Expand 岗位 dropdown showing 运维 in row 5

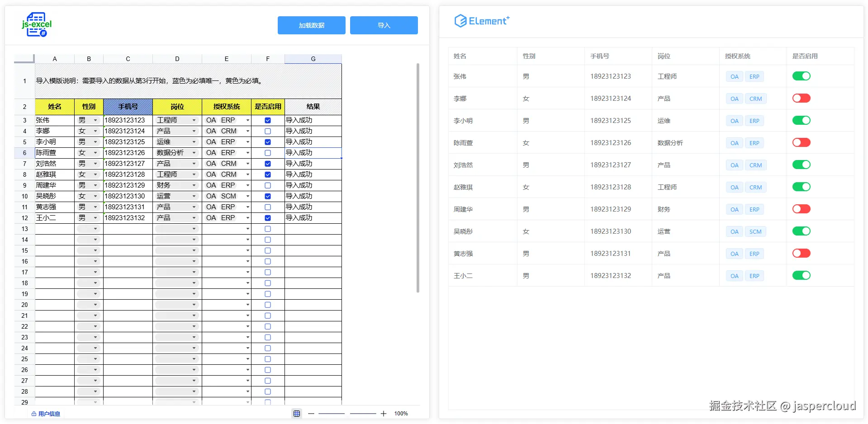tap(194, 142)
